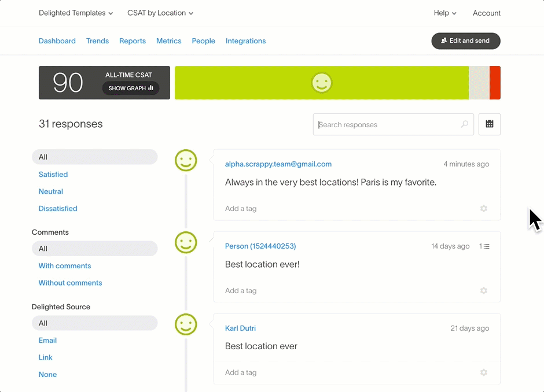
Task: Click the smiley icon beside Karl Dutri response
Action: click(x=186, y=324)
